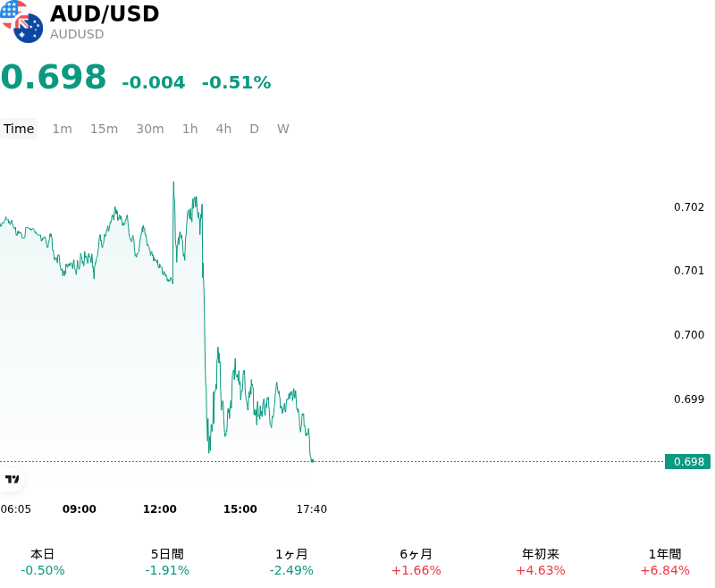Switch chart to 15m interval
This screenshot has height=588, width=715.
(104, 129)
